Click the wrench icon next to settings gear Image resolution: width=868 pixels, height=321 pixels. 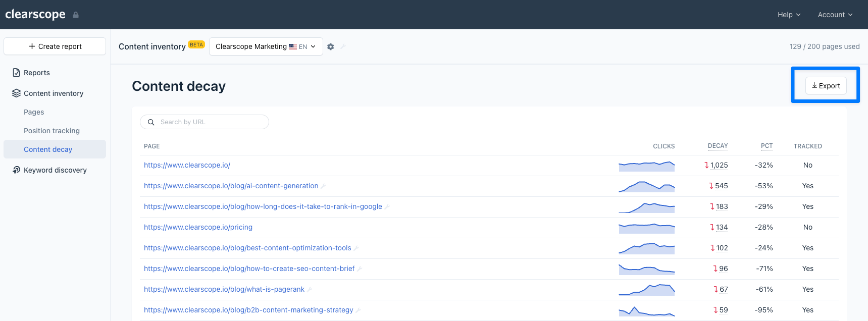click(343, 46)
